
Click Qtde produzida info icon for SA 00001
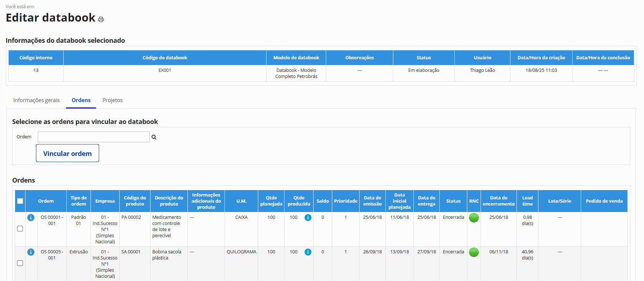[x=308, y=252]
